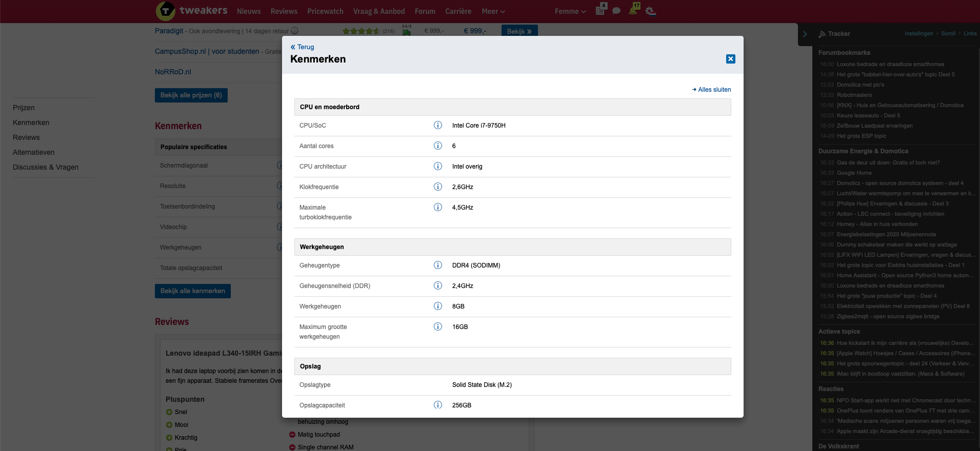Jump to Discussies & Vragen in navigation
The height and width of the screenshot is (451, 980).
[x=46, y=167]
